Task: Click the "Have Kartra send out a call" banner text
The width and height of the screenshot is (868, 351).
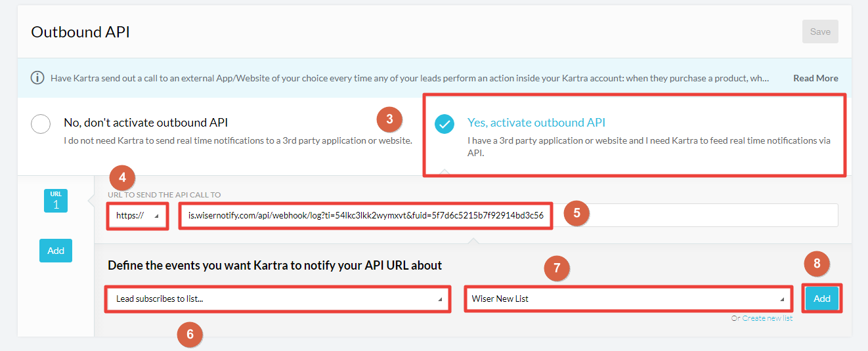Action: tap(410, 78)
